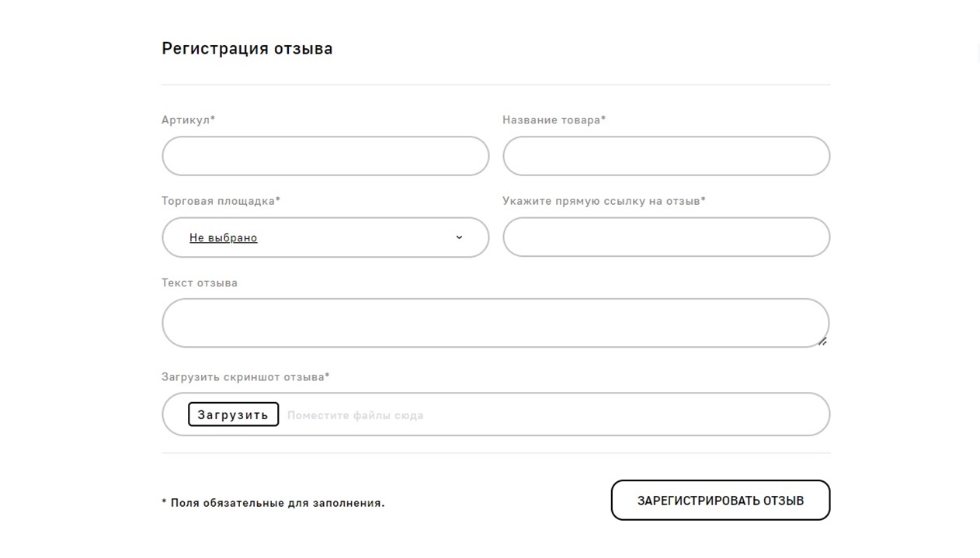Click the 'Регистрация отзыва' heading
Screen dimensions: 980x558
pos(247,48)
